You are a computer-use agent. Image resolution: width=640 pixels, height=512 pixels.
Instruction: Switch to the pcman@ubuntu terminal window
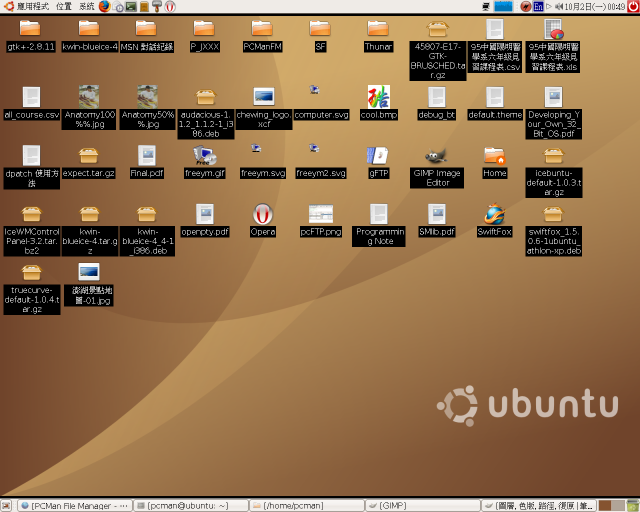(190, 505)
